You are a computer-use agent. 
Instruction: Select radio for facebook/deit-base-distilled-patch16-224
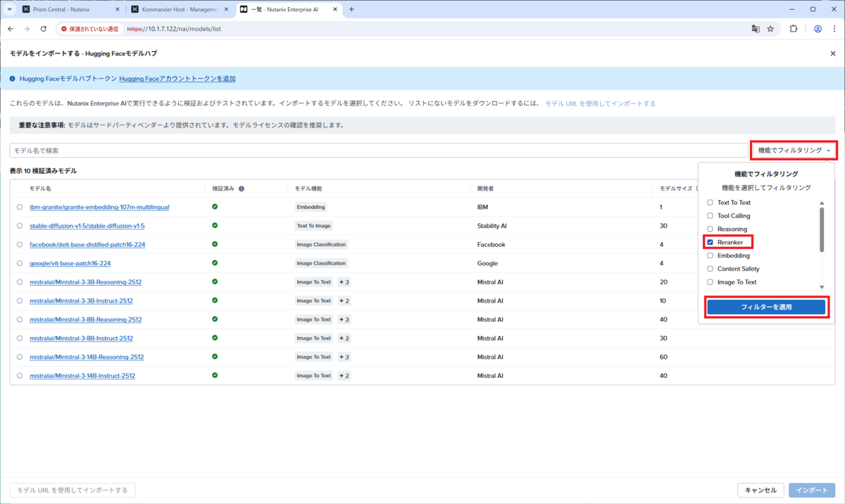[20, 244]
